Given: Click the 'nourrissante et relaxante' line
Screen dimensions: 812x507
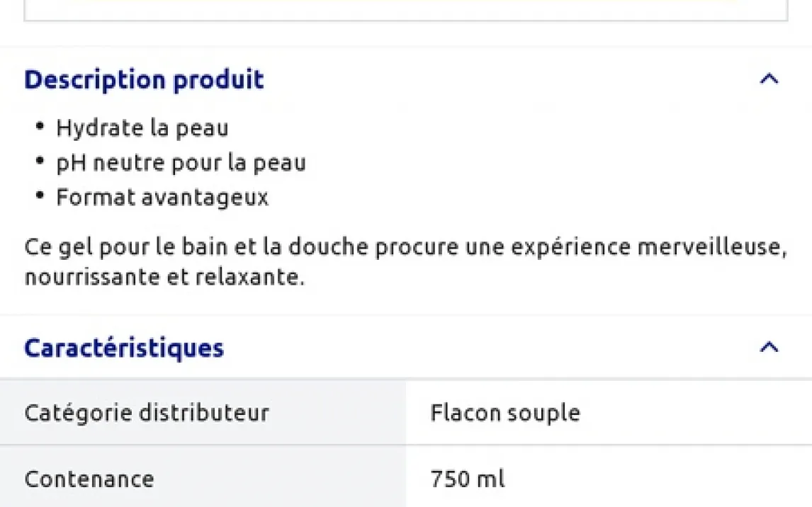Looking at the screenshot, I should pos(164,277).
